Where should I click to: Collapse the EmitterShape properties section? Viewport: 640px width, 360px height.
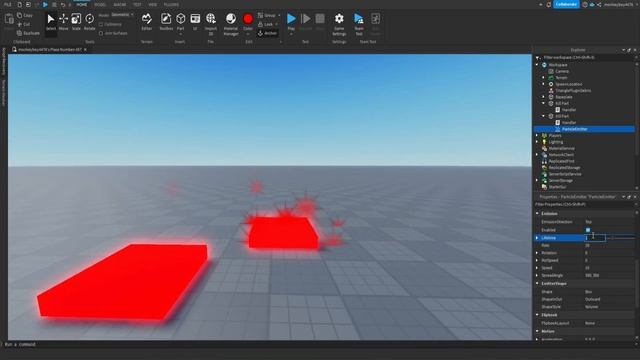[x=537, y=283]
